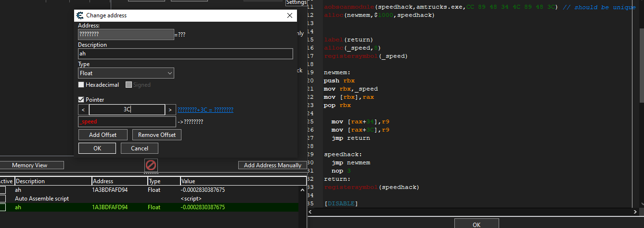Click the Add Offset button
This screenshot has width=644, height=228.
click(x=103, y=135)
